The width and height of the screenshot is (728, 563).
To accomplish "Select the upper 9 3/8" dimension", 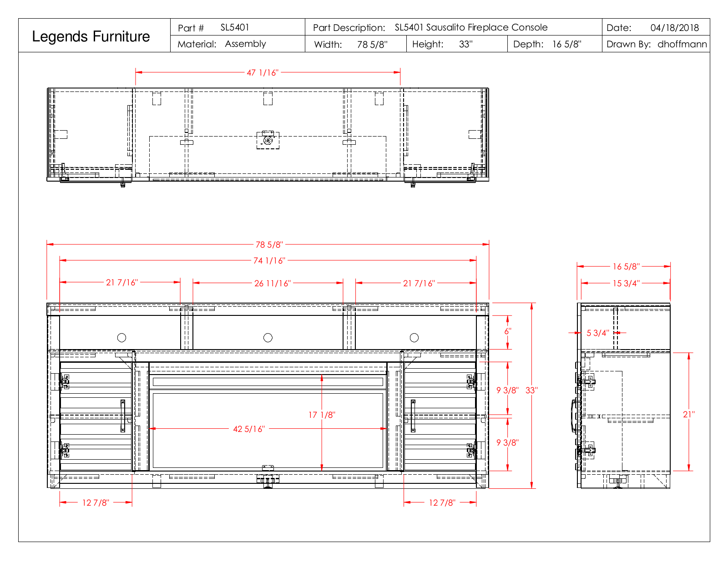I will point(507,390).
